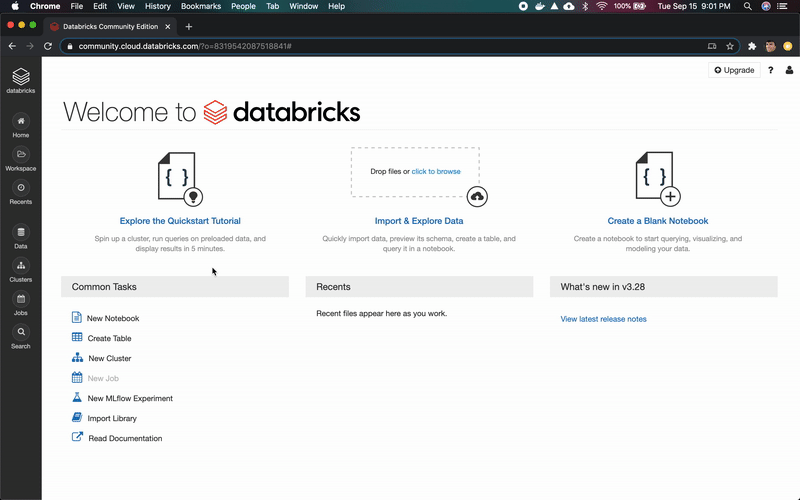The width and height of the screenshot is (800, 500).
Task: Open Recents in the sidebar
Action: 20,192
